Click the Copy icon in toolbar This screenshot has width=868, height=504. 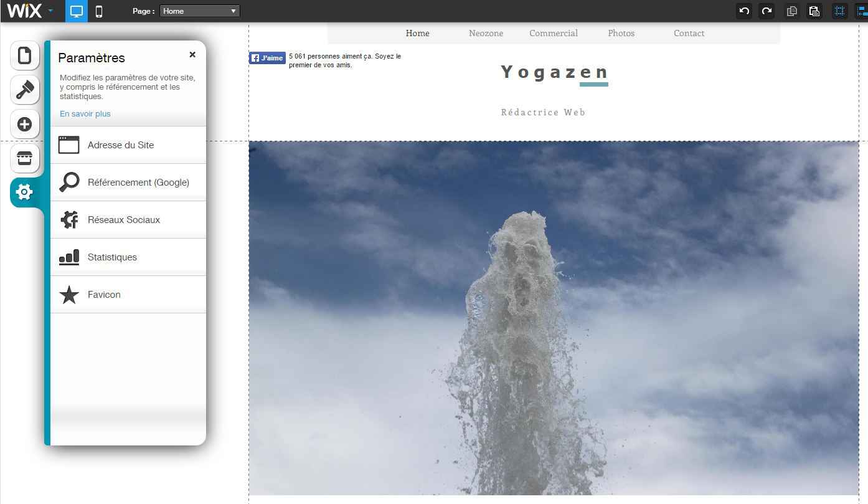click(791, 11)
